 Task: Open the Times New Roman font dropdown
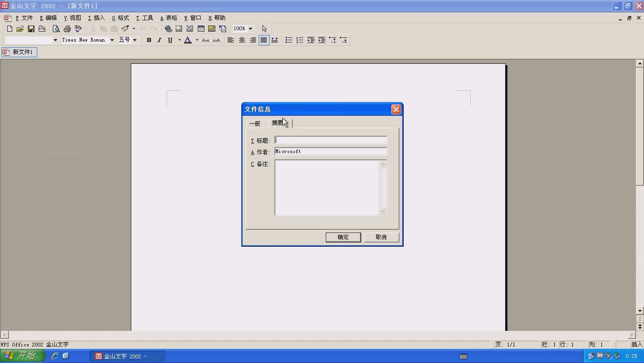coord(112,40)
